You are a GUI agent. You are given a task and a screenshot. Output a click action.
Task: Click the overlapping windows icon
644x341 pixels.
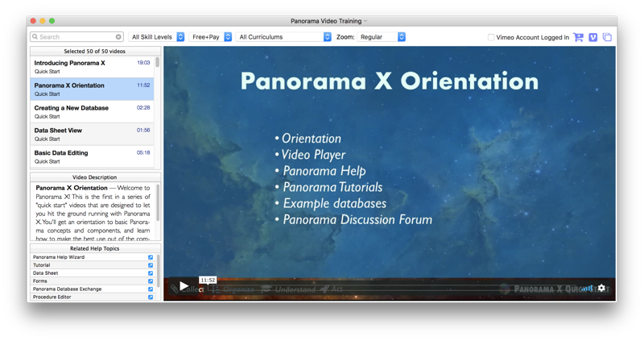point(607,37)
